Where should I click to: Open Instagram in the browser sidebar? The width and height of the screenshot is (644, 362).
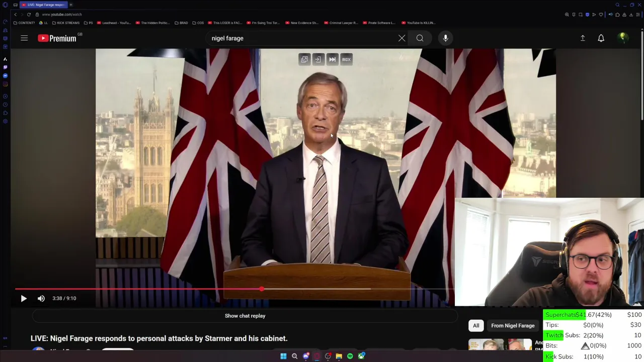click(x=5, y=84)
